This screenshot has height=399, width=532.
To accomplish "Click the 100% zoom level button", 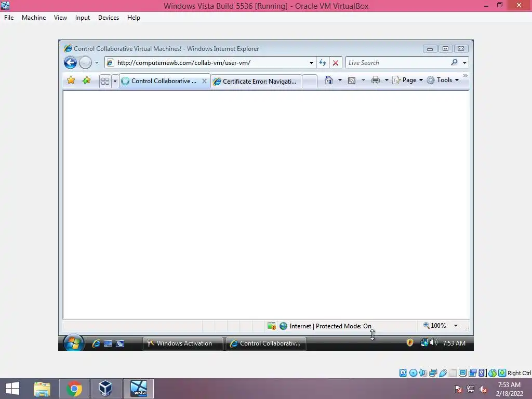I will [x=435, y=326].
